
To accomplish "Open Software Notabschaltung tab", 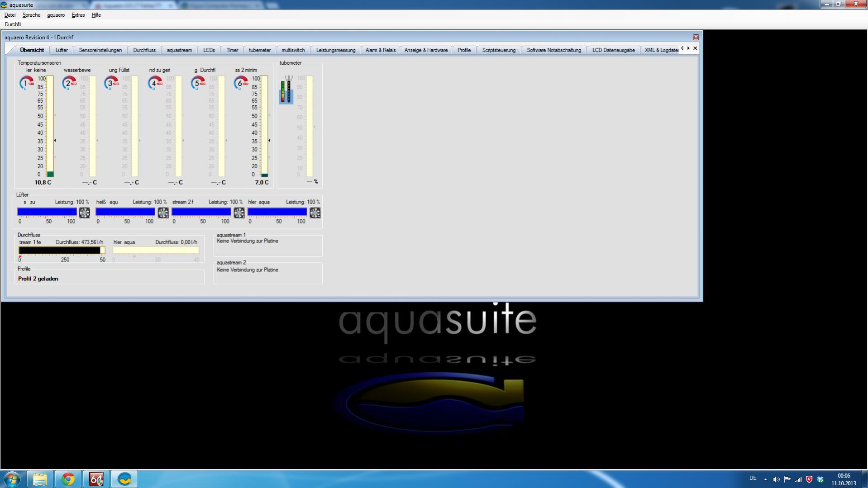I will click(x=554, y=50).
